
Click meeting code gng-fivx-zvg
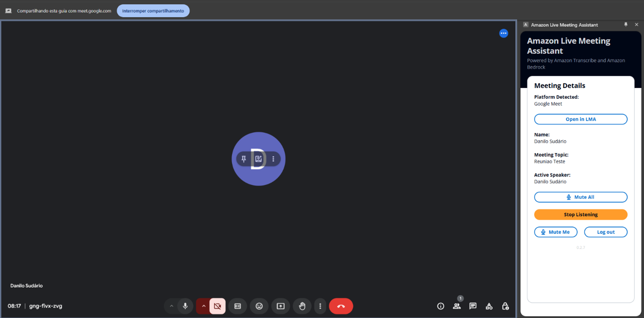[x=46, y=306]
